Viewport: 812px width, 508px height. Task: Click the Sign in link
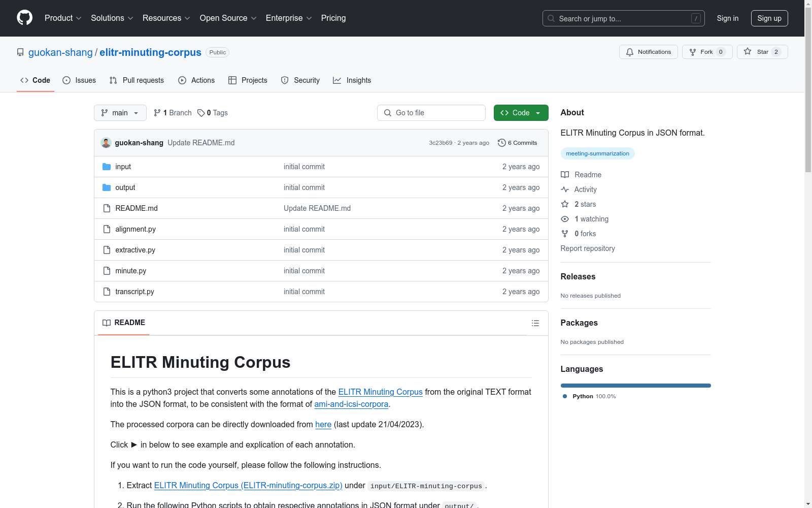pos(728,18)
